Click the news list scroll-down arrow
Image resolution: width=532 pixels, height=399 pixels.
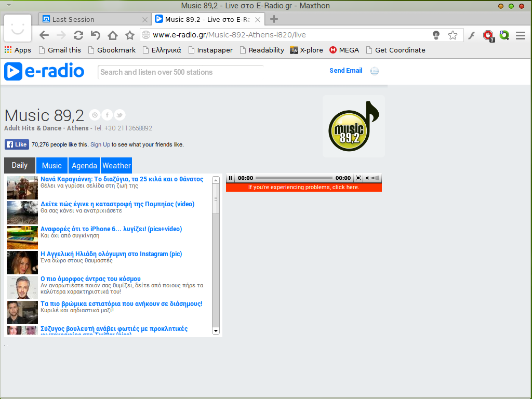pos(216,330)
